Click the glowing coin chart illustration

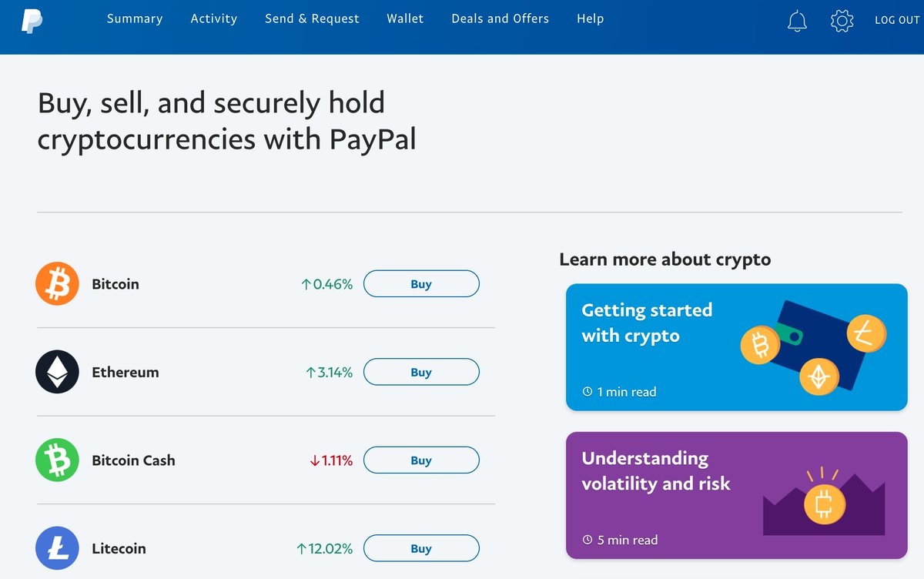point(825,500)
